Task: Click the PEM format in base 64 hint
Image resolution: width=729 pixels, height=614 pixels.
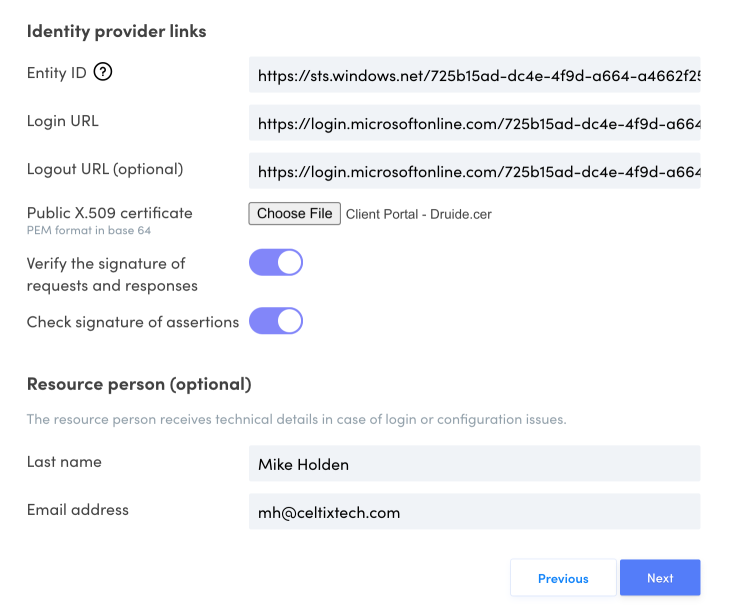Action: coord(88,231)
